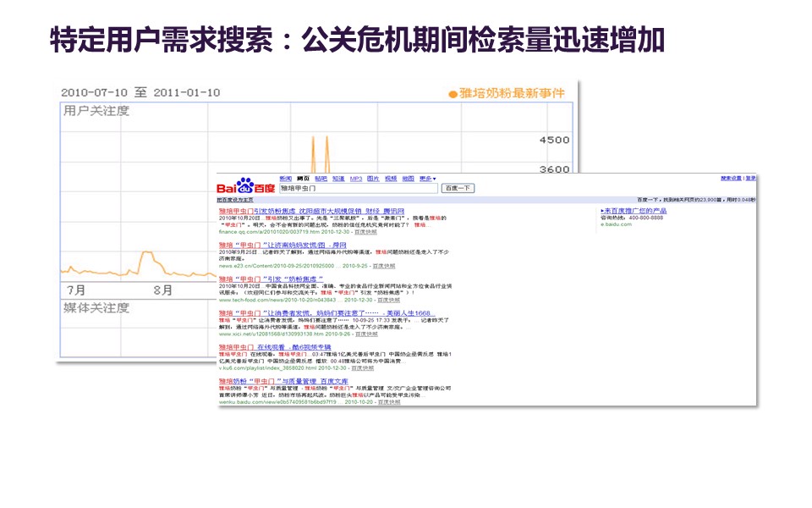Click 把百度设为主页 set homepage link

236,200
